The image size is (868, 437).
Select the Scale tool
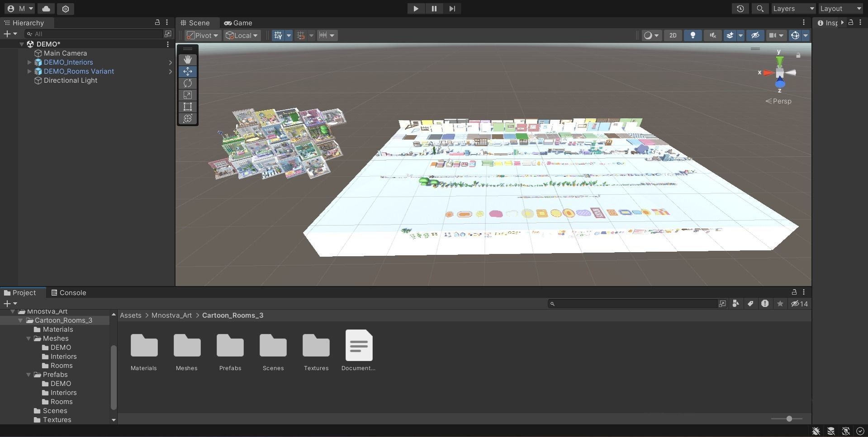pyautogui.click(x=188, y=95)
